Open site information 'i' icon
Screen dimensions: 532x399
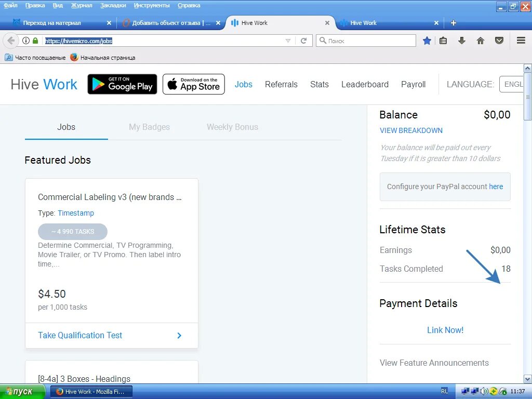pyautogui.click(x=26, y=41)
